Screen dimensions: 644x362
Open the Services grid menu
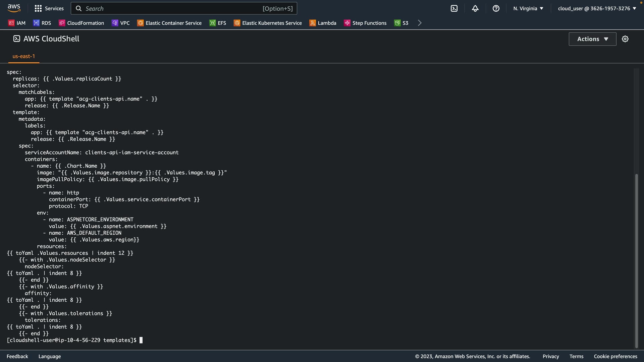coord(49,8)
